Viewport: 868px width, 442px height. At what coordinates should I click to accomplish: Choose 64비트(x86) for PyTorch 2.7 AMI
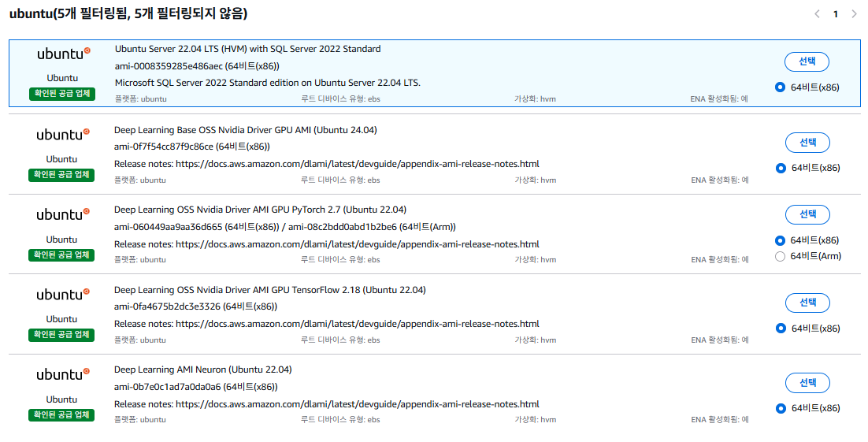(780, 240)
